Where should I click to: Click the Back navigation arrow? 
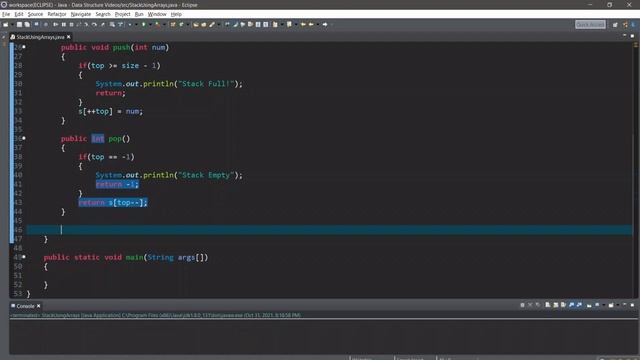tap(311, 24)
